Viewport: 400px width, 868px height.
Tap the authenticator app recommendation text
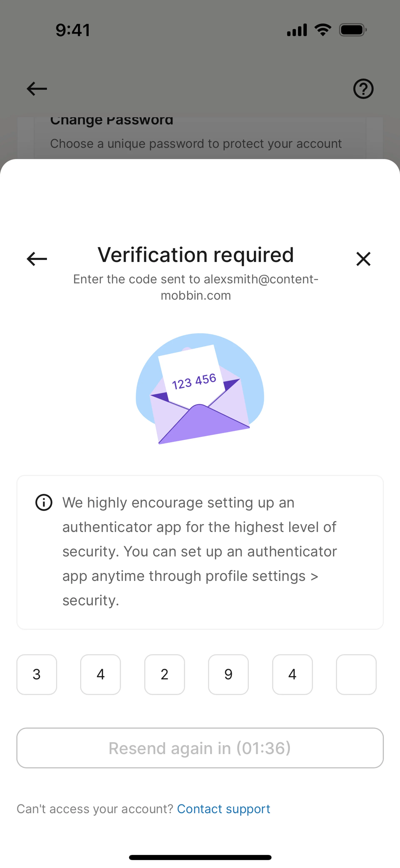tap(199, 551)
